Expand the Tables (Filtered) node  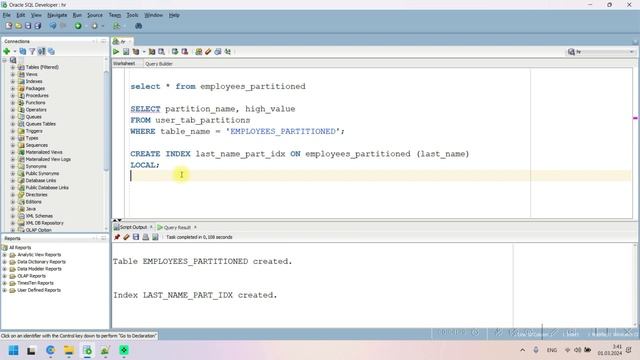tap(13, 67)
